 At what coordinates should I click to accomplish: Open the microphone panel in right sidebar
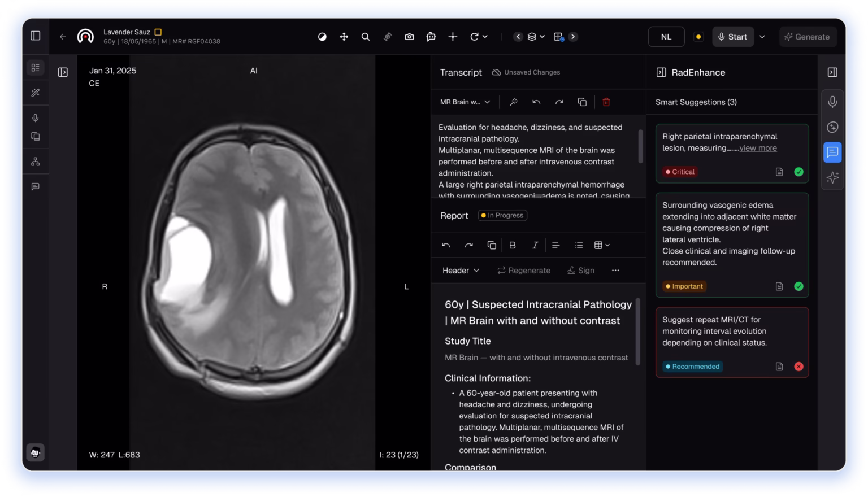832,102
